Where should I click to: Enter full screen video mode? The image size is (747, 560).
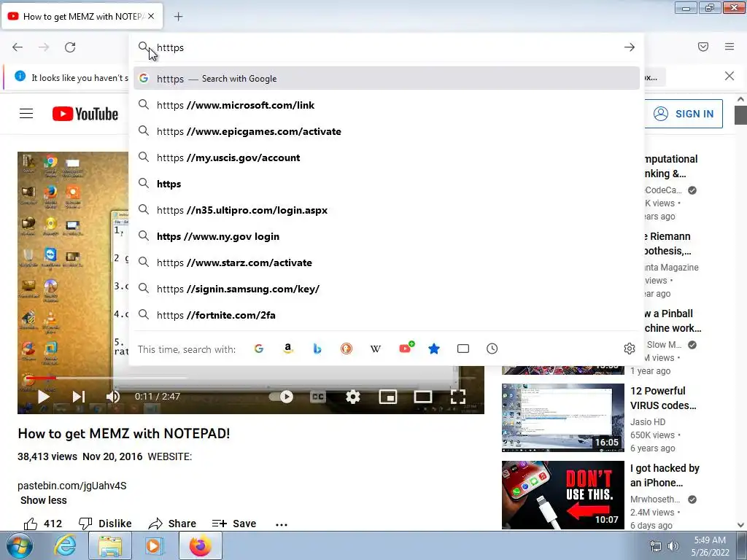point(458,397)
